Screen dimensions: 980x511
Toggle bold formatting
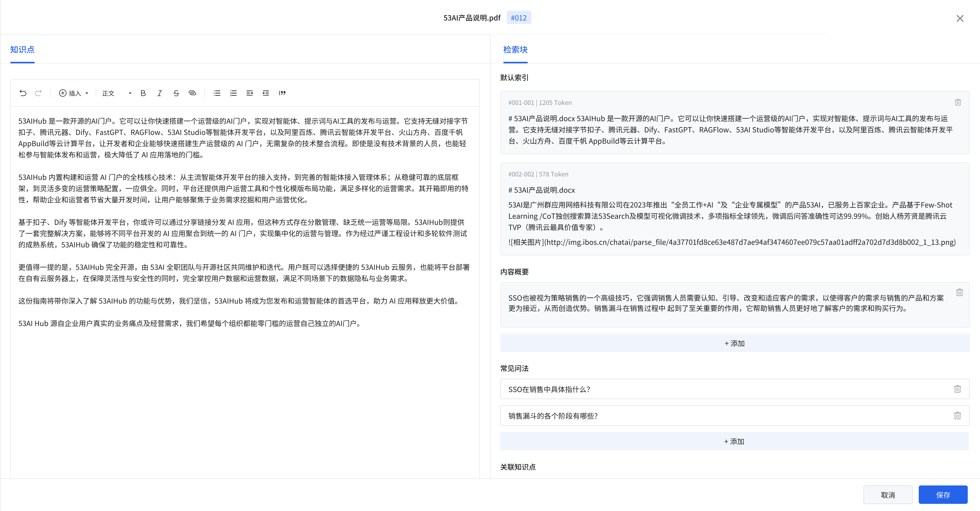coord(143,93)
